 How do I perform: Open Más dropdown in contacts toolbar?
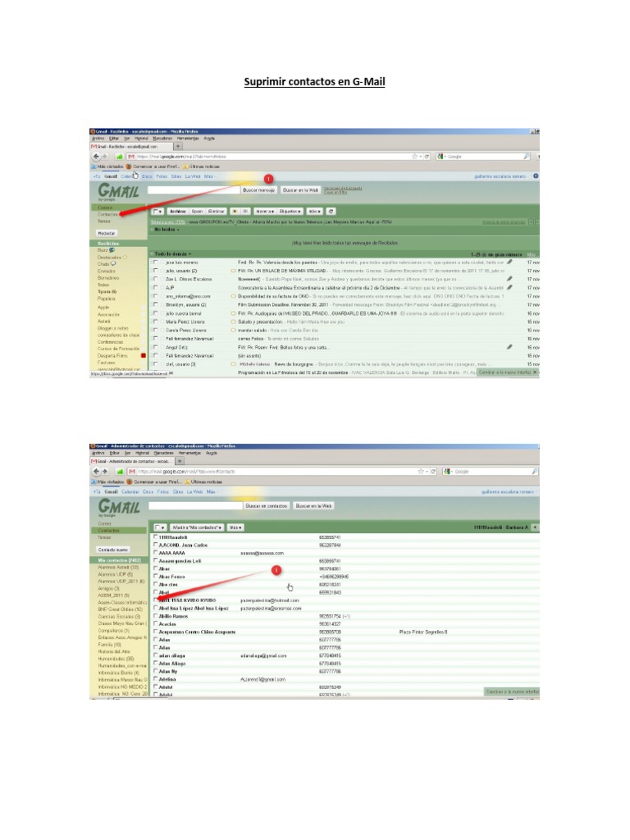tap(235, 527)
